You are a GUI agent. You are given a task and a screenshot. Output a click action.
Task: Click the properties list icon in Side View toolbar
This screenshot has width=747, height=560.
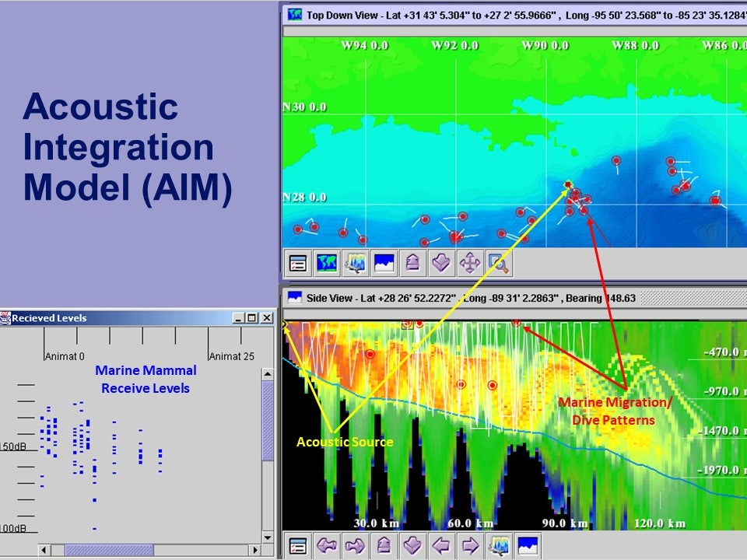(x=297, y=545)
